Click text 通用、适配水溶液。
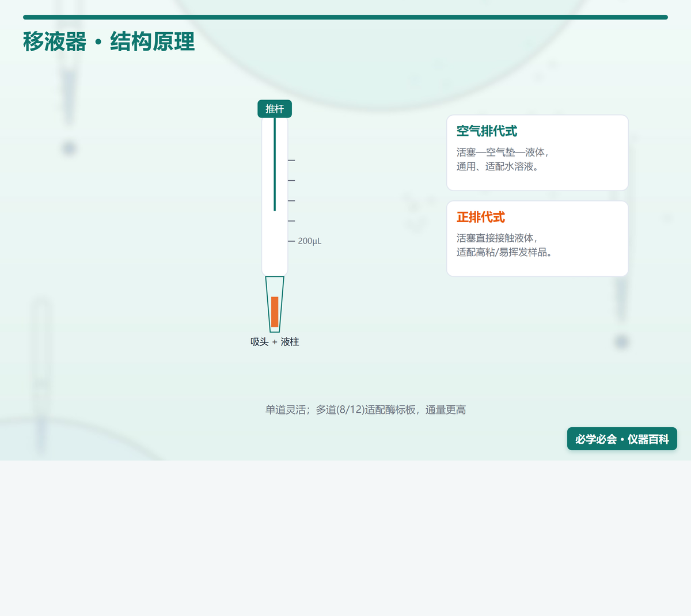This screenshot has height=616, width=691. (x=498, y=166)
